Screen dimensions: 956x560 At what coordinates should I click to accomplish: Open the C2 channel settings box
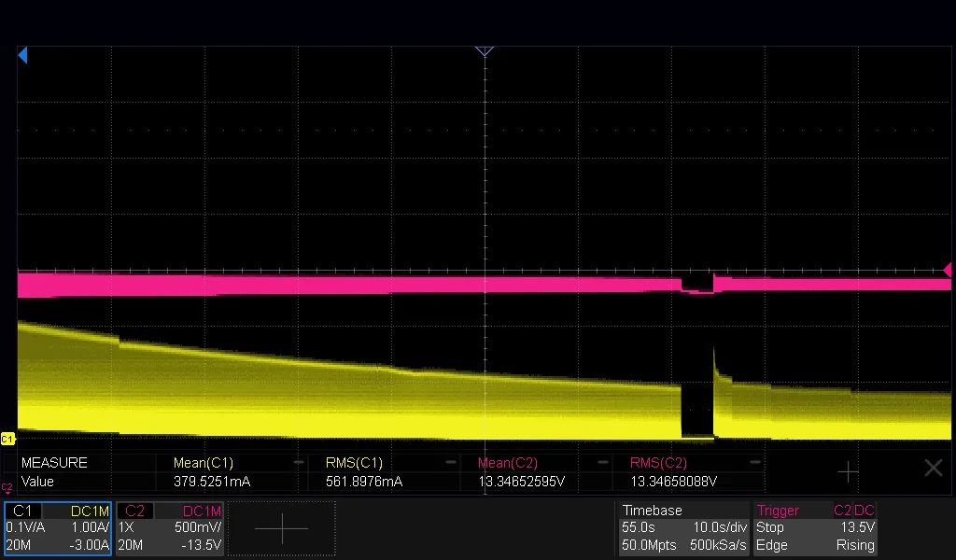point(170,528)
